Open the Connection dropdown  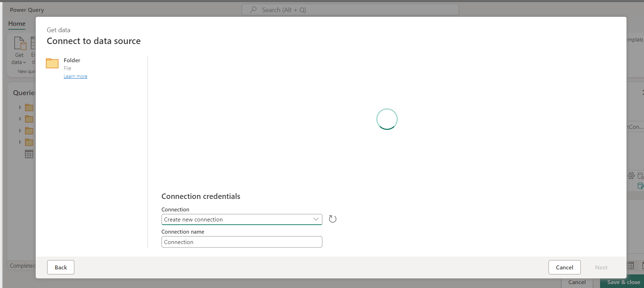(x=242, y=219)
